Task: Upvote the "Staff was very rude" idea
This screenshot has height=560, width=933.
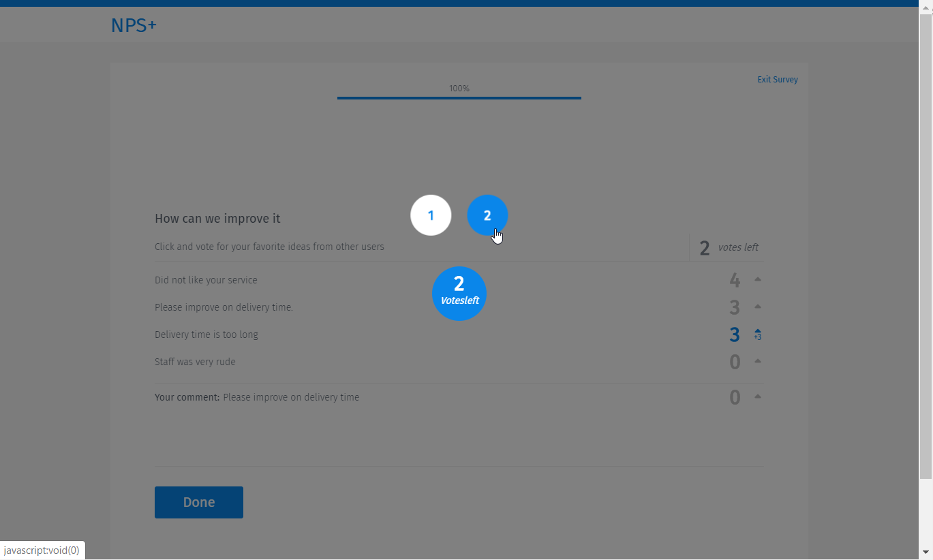Action: click(x=756, y=361)
